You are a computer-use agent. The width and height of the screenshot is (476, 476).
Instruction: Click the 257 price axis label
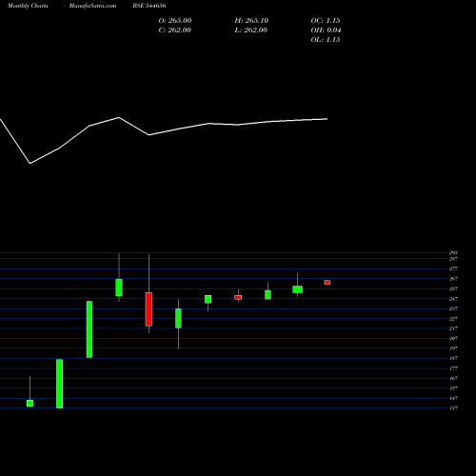pyautogui.click(x=453, y=288)
